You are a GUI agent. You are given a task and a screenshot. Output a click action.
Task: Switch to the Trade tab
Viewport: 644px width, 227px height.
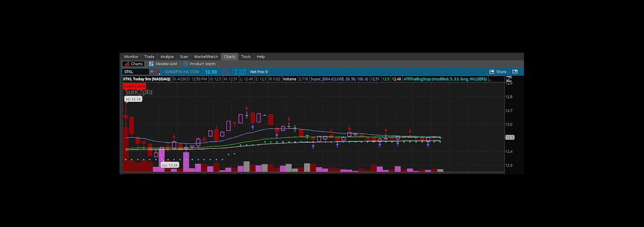coord(149,57)
